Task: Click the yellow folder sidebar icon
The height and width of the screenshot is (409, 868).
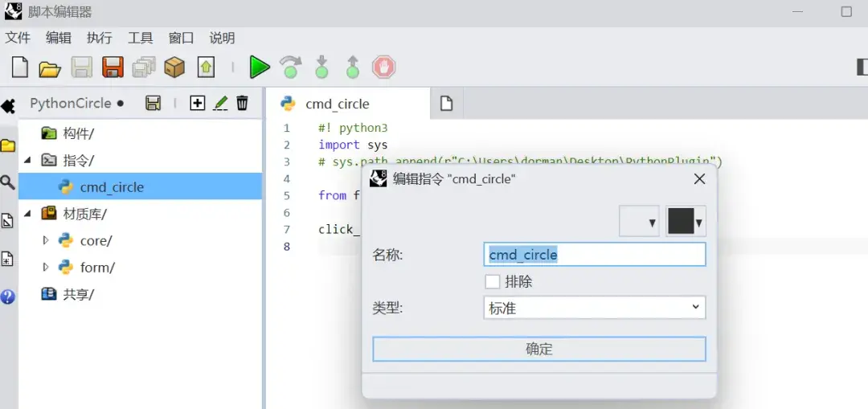Action: [8, 145]
